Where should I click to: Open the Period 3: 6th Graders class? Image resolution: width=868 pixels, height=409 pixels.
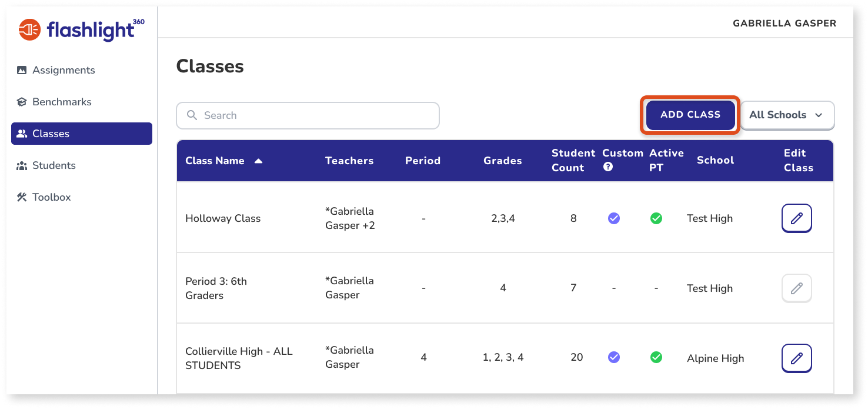point(216,288)
